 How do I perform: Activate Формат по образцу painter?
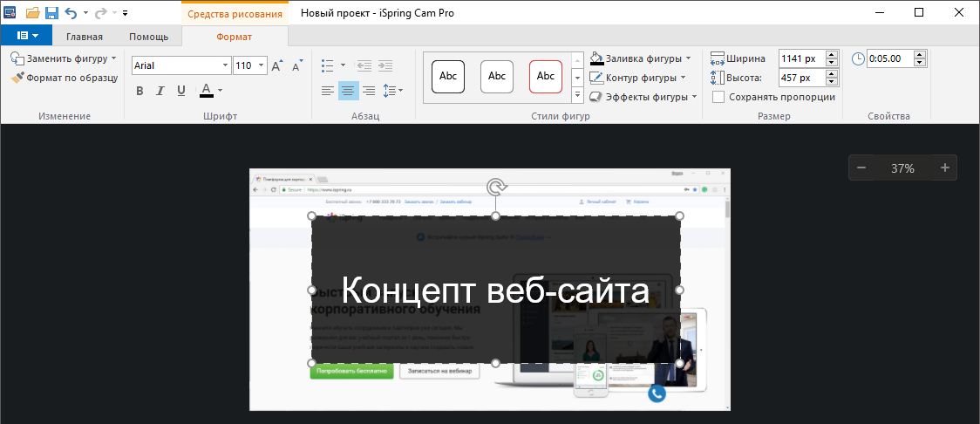tap(64, 79)
